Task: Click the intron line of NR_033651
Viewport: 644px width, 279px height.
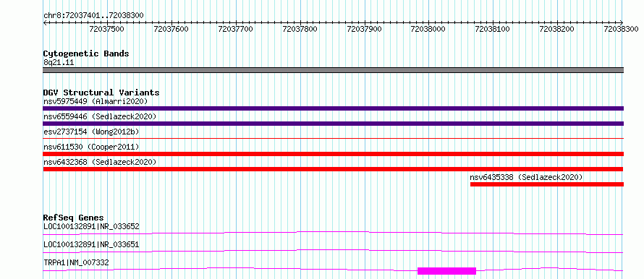Action: pyautogui.click(x=333, y=251)
